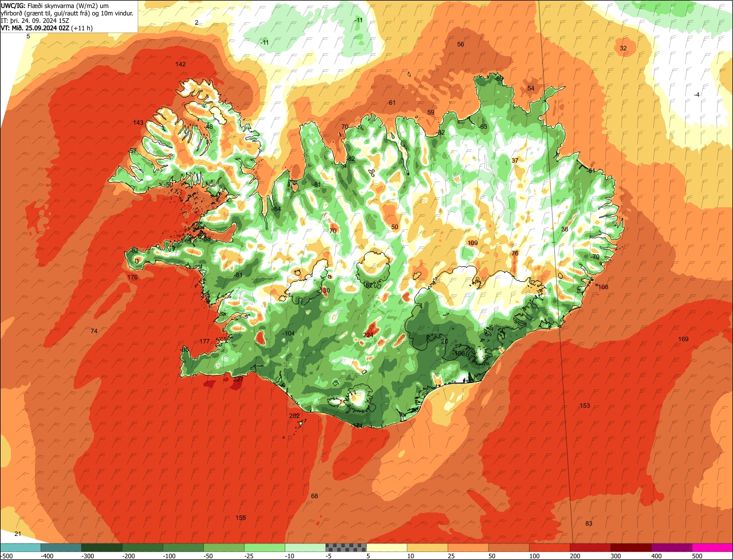Screen dimensions: 733x560
Task: Click the map value '108'
Action: point(603,287)
